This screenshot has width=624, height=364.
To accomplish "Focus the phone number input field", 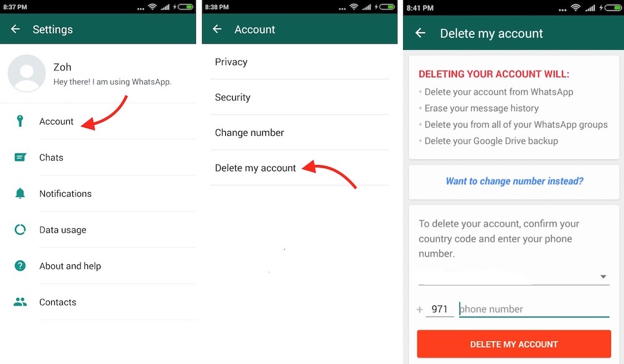I will coord(534,309).
